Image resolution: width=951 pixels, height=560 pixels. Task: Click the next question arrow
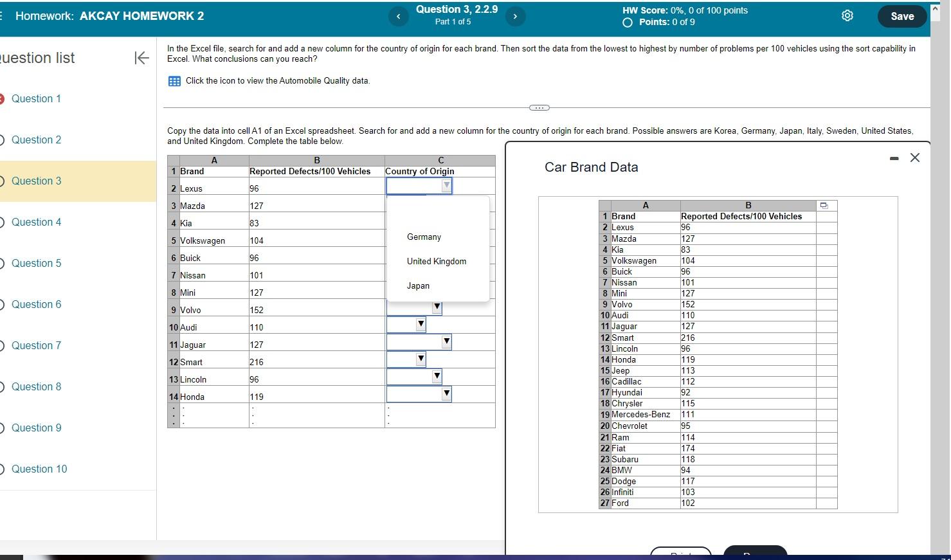(x=516, y=16)
